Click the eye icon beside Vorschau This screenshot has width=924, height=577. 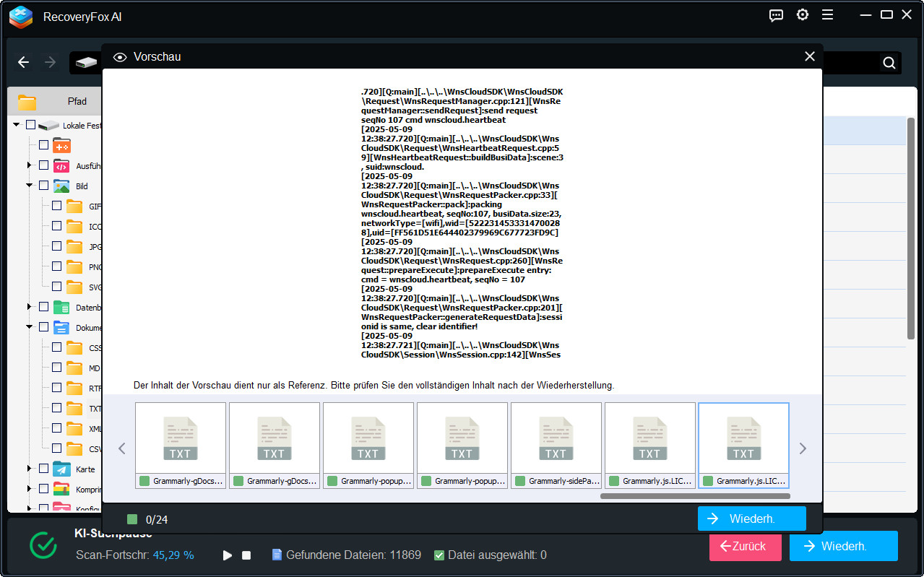[x=120, y=57]
